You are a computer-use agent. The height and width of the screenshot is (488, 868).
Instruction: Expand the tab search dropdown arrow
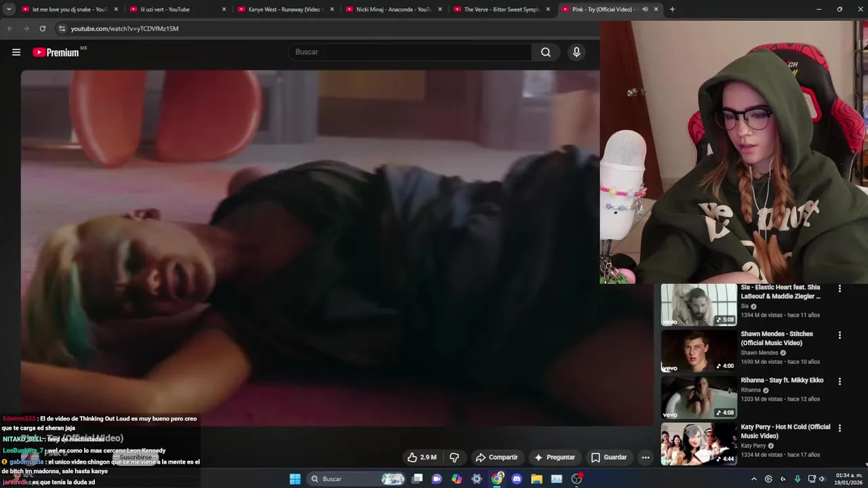(x=9, y=9)
